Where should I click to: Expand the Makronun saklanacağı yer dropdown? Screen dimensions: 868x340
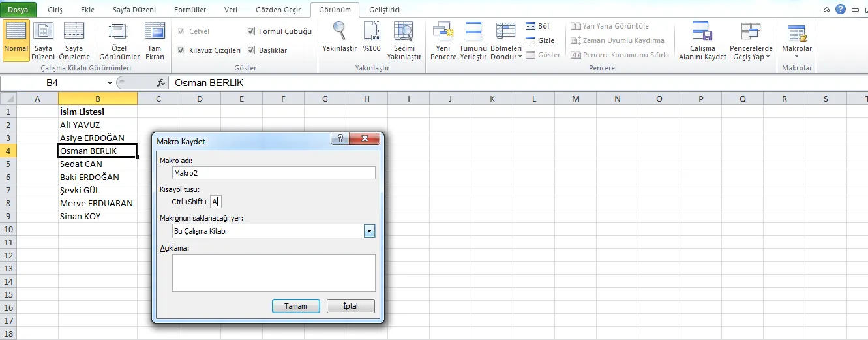click(370, 231)
